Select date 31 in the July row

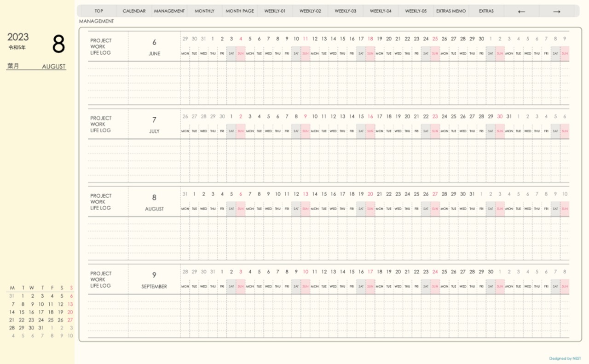509,117
